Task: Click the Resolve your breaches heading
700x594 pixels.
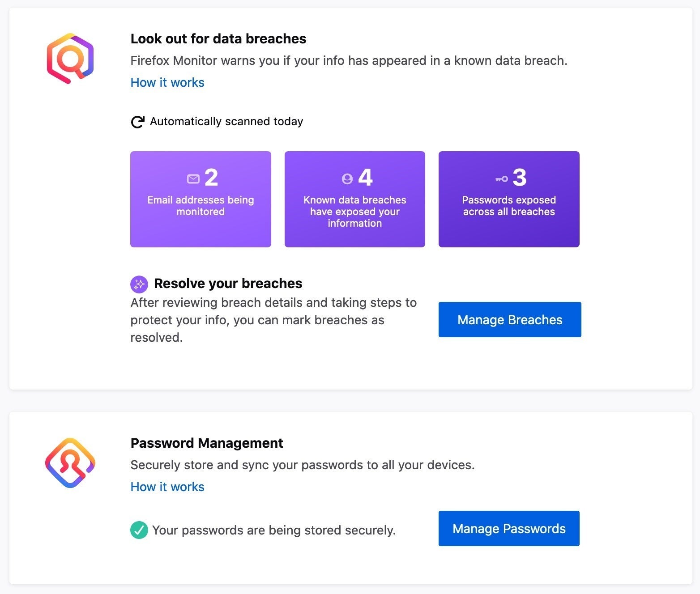Action: click(x=228, y=283)
